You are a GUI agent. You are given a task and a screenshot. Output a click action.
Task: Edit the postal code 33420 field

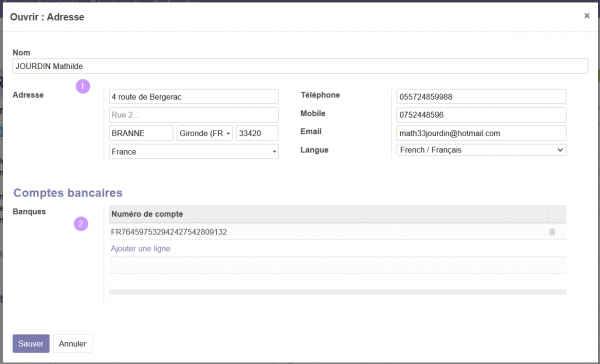257,133
